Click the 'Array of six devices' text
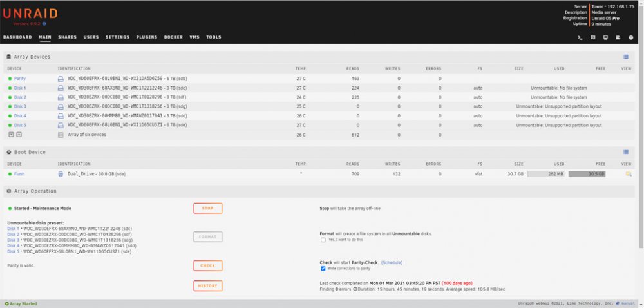This screenshot has height=308, width=644. (87, 135)
